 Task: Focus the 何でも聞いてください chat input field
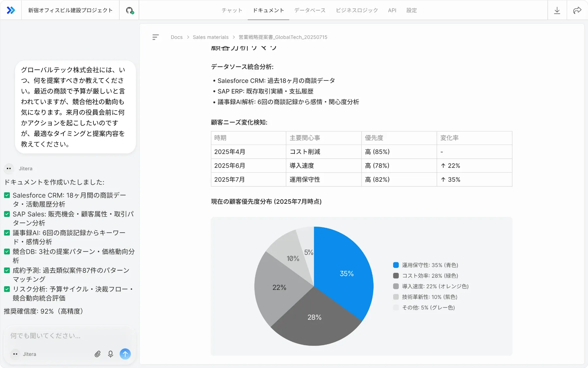click(x=69, y=336)
